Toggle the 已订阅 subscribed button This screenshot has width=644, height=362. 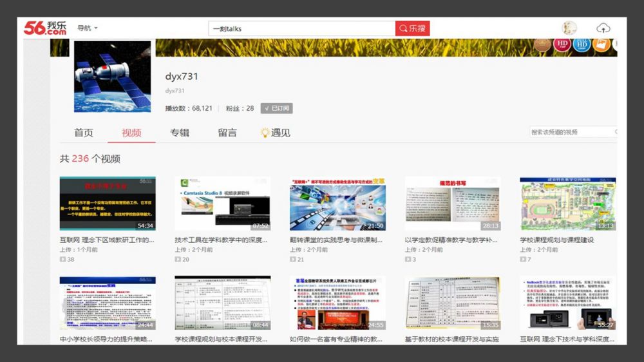pos(277,109)
